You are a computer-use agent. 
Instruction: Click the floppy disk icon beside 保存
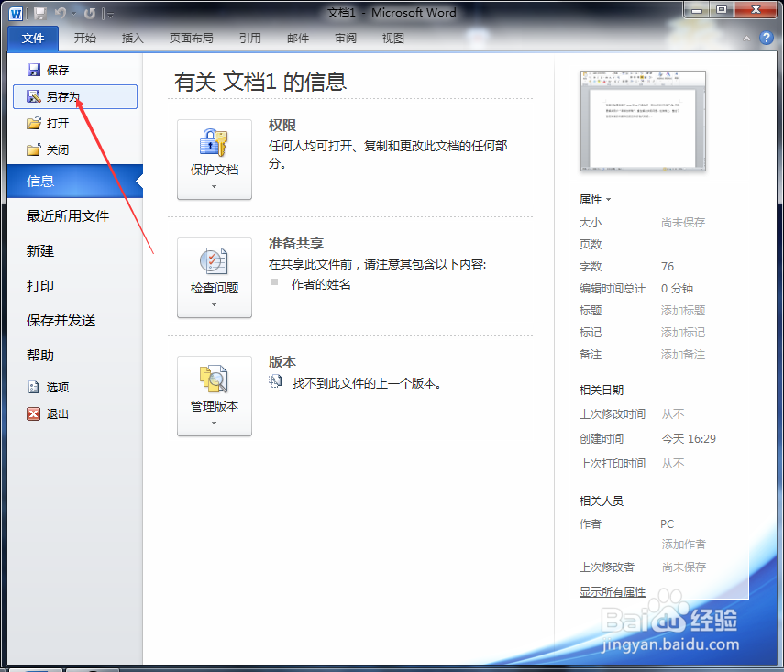[x=34, y=70]
